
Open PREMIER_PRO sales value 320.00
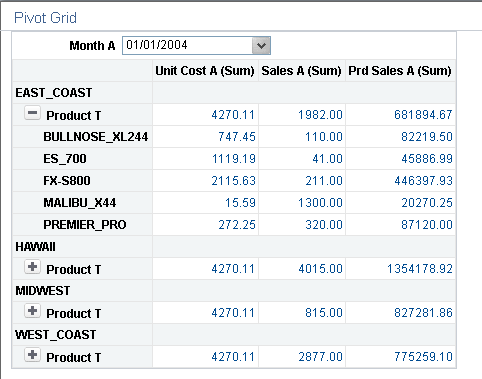[324, 225]
